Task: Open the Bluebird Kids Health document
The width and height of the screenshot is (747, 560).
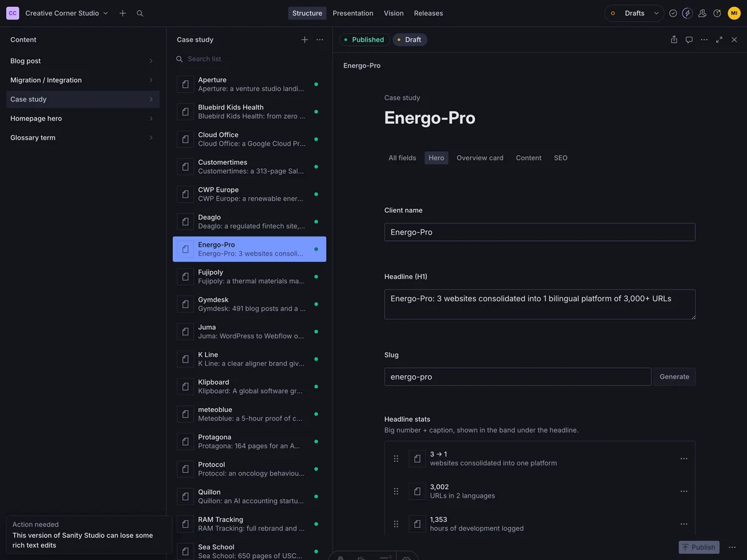Action: click(x=249, y=111)
